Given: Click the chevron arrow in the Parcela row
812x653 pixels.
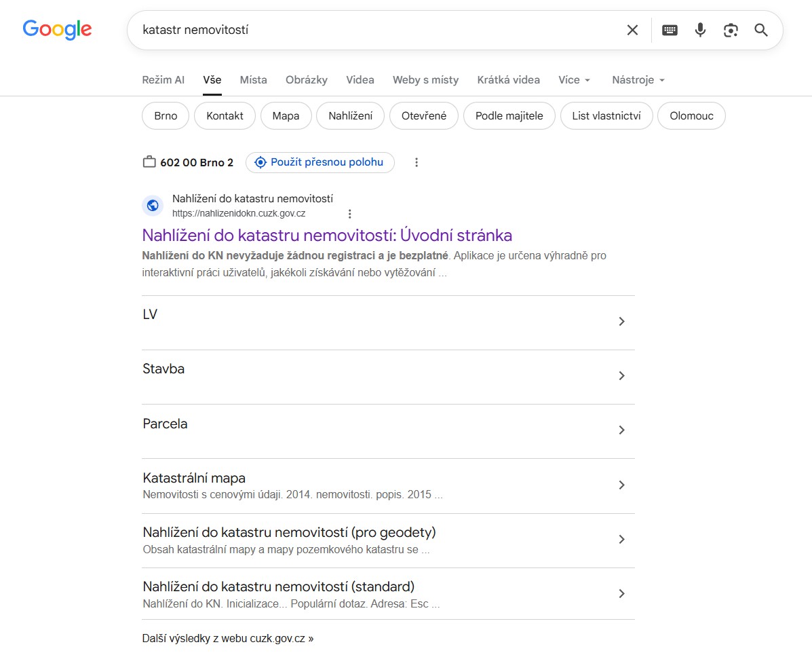Looking at the screenshot, I should pos(622,430).
